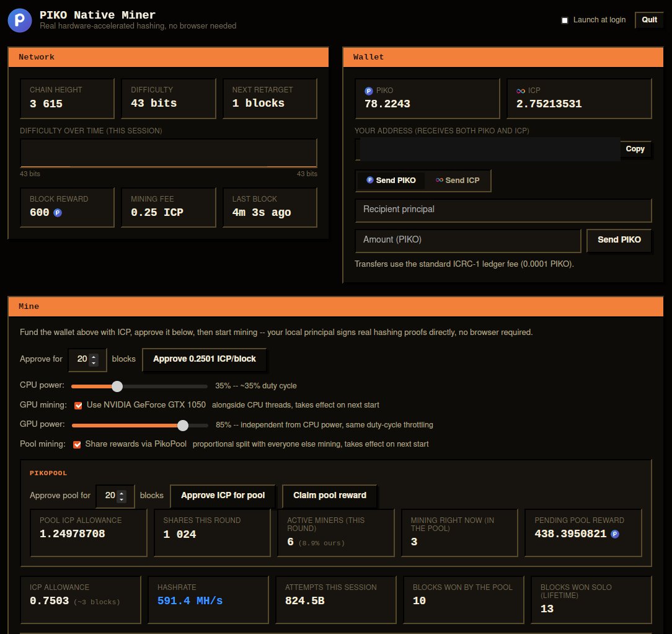
Task: Click the Approve pool for blocks number field
Action: [115, 496]
